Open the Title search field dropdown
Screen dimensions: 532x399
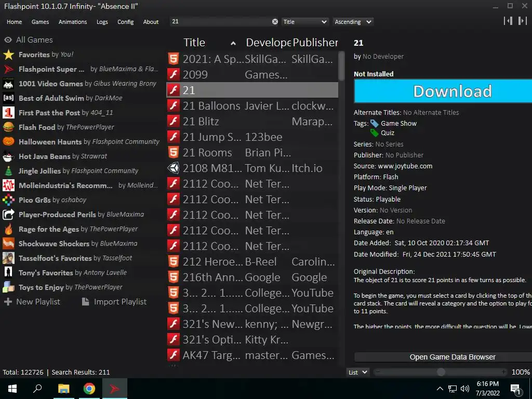point(304,22)
